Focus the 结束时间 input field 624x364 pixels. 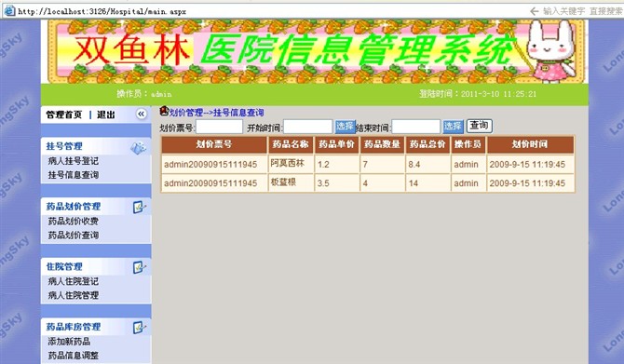416,128
